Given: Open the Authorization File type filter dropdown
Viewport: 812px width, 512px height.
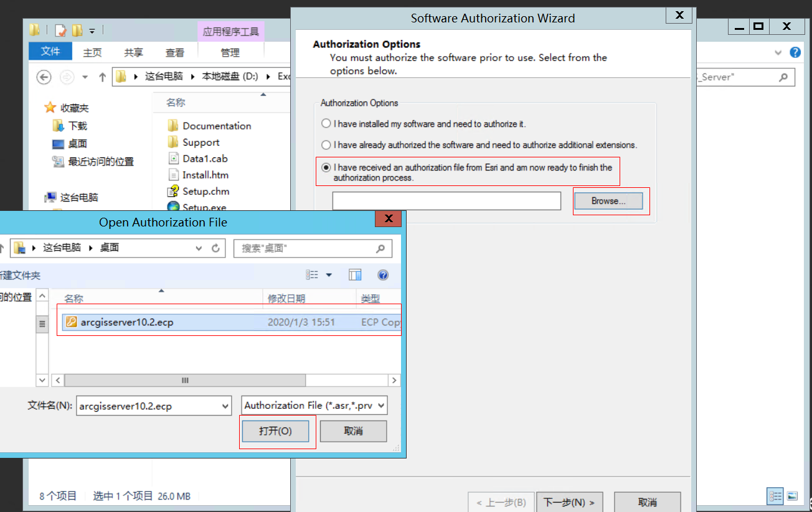Looking at the screenshot, I should tap(380, 406).
